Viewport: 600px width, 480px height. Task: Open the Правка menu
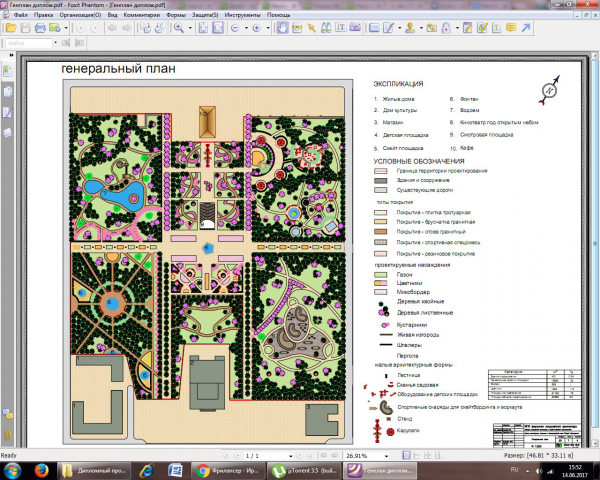coord(44,15)
